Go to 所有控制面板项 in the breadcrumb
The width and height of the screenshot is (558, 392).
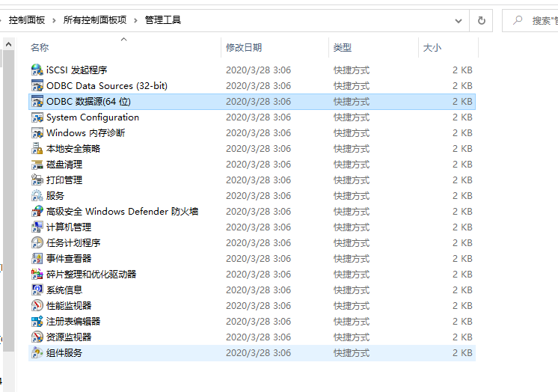coord(95,20)
